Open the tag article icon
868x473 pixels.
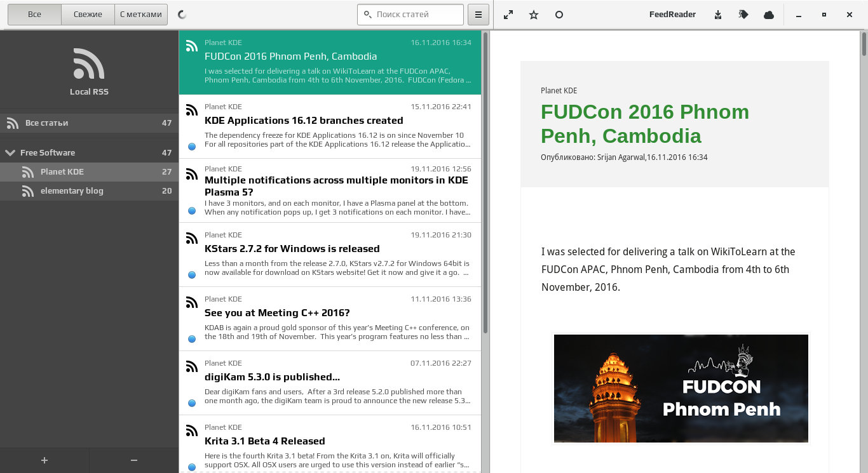coord(743,15)
